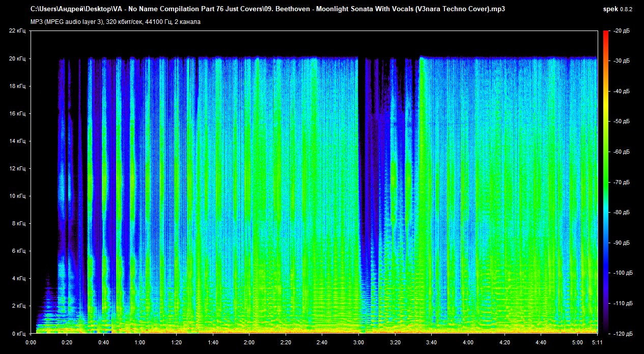Click the 0 кГц frequency label

[x=20, y=333]
